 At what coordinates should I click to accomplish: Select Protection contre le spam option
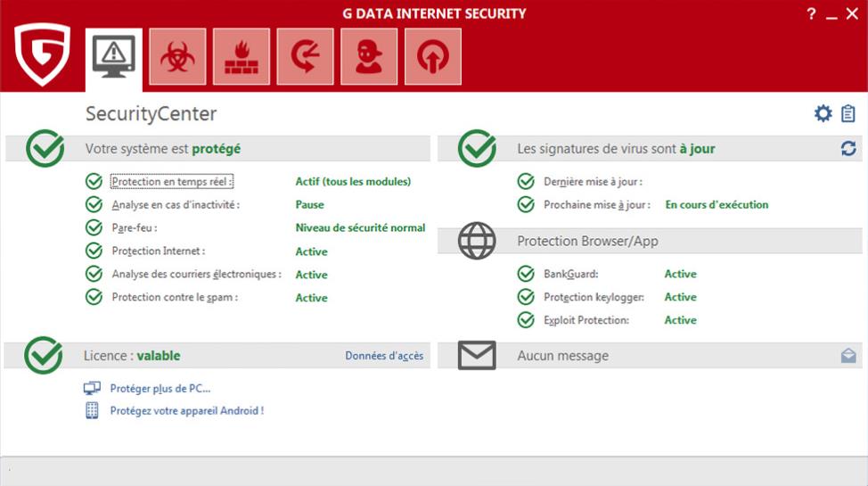[x=175, y=297]
